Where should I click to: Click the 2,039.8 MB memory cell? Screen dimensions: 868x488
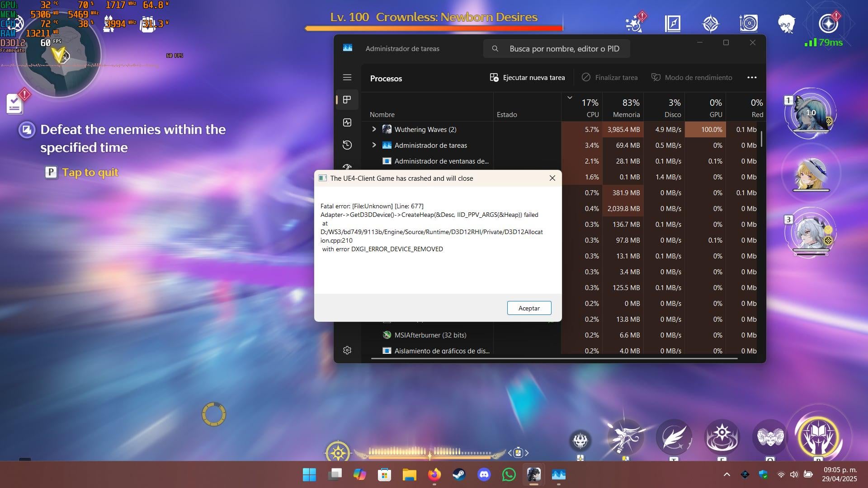pyautogui.click(x=623, y=208)
